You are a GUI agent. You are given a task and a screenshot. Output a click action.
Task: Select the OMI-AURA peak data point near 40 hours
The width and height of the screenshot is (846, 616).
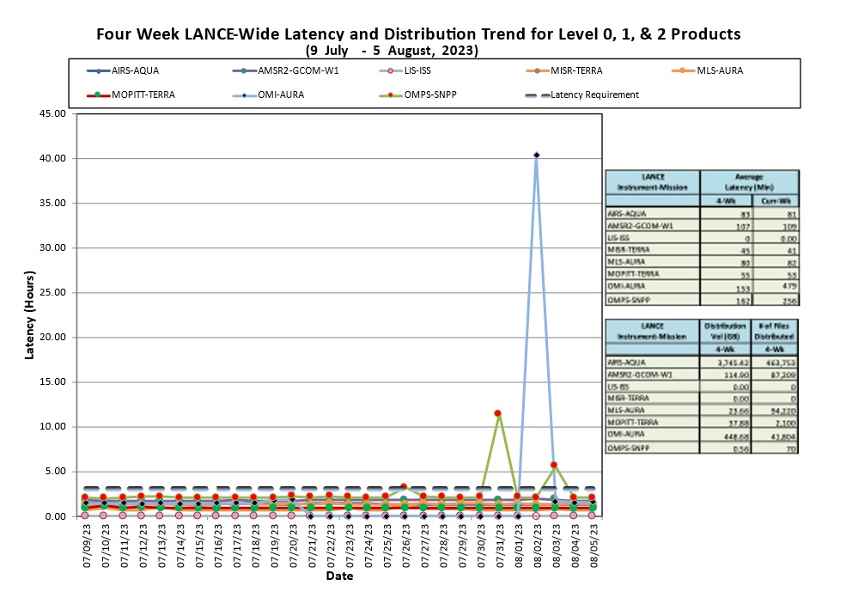(x=536, y=156)
